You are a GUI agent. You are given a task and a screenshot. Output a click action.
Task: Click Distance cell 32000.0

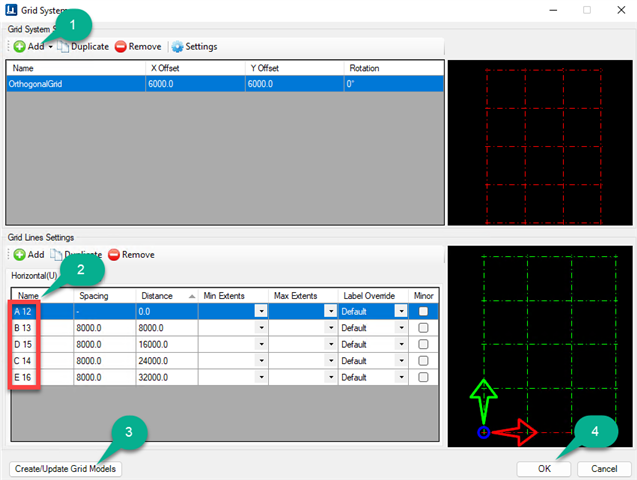point(167,377)
